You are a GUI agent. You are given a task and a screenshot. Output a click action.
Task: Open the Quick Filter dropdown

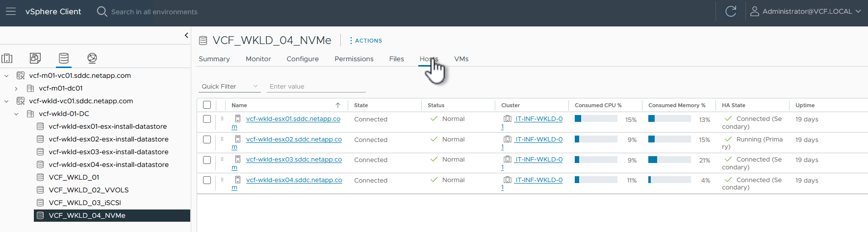coord(230,87)
